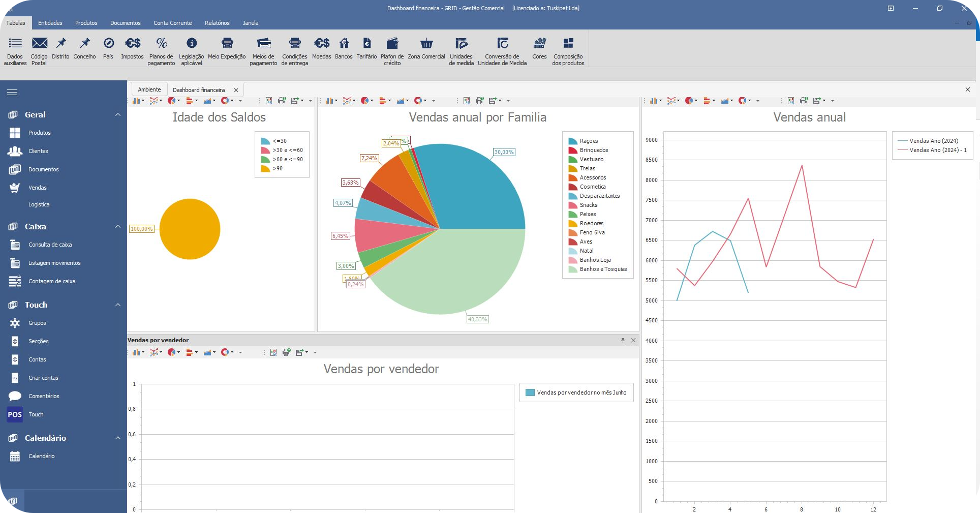Open the POS Touch sidebar icon
Image resolution: width=980 pixels, height=513 pixels.
[15, 414]
